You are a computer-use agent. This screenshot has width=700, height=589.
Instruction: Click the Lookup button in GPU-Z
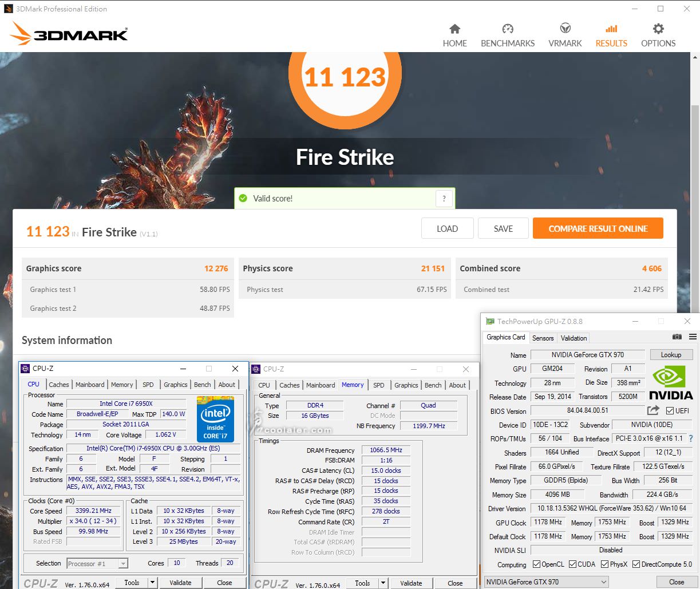pos(671,355)
